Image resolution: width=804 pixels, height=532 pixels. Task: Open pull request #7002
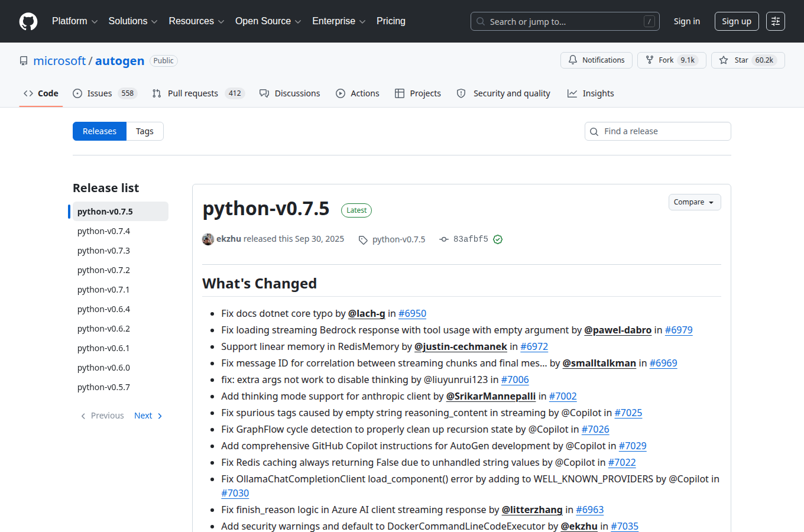pos(563,397)
